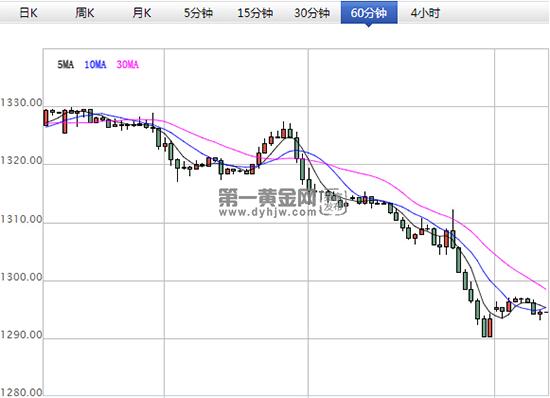Switch to the 5分钟 interval tab

point(199,13)
